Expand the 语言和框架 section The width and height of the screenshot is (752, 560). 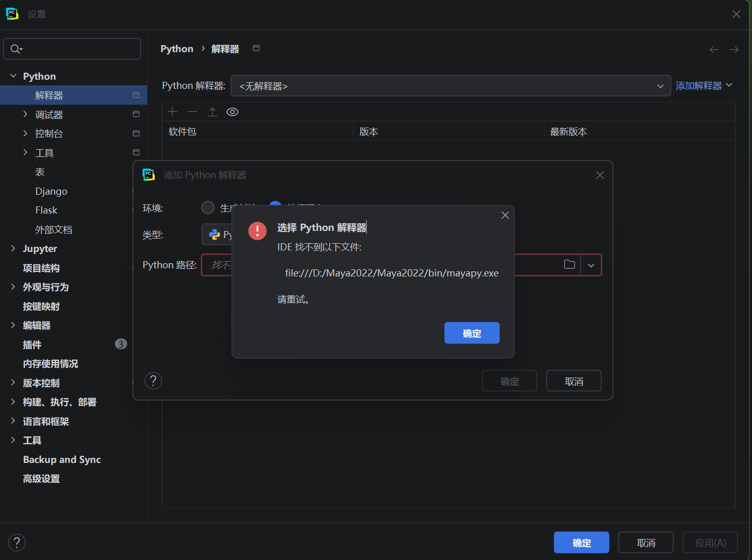pyautogui.click(x=13, y=421)
